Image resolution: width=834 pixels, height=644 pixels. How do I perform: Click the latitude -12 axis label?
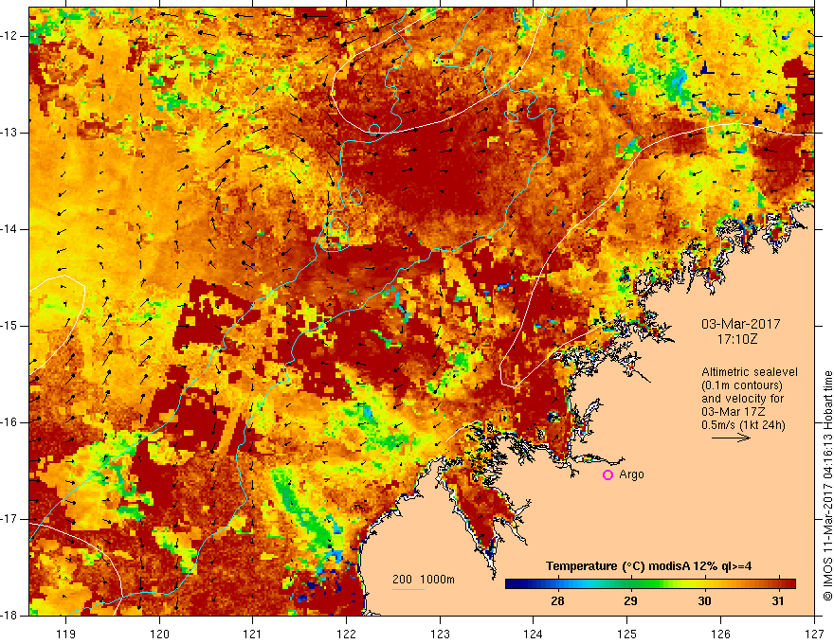(x=9, y=36)
